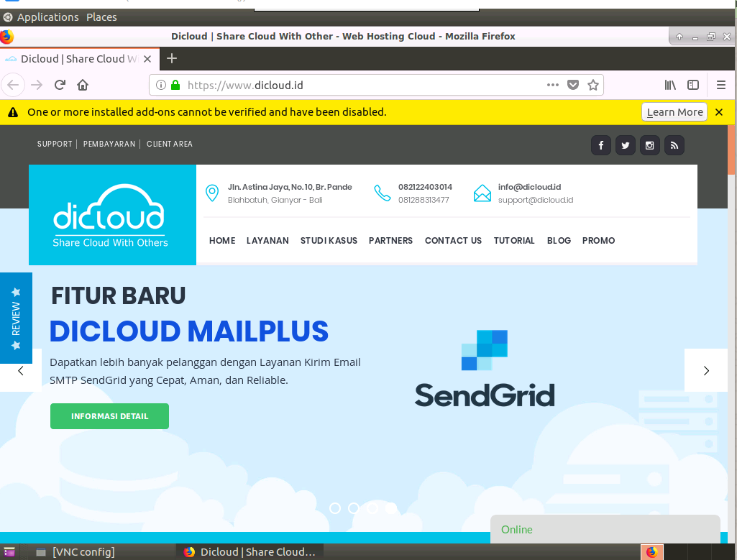Screen dimensions: 737x560
Task: Open the Online chat widget
Action: (x=605, y=530)
